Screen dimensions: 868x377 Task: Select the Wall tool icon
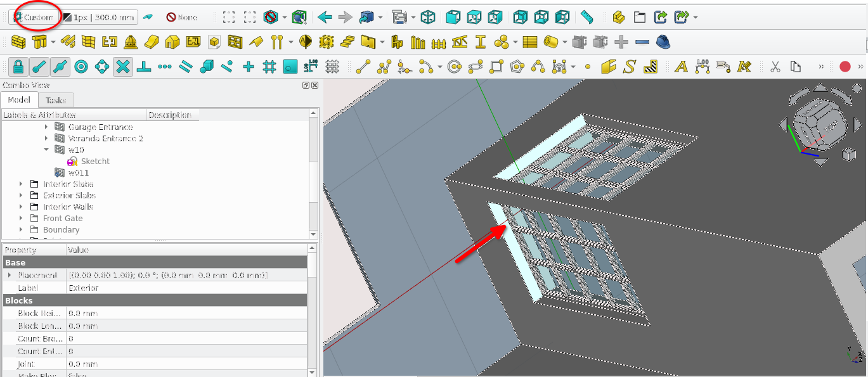(18, 42)
